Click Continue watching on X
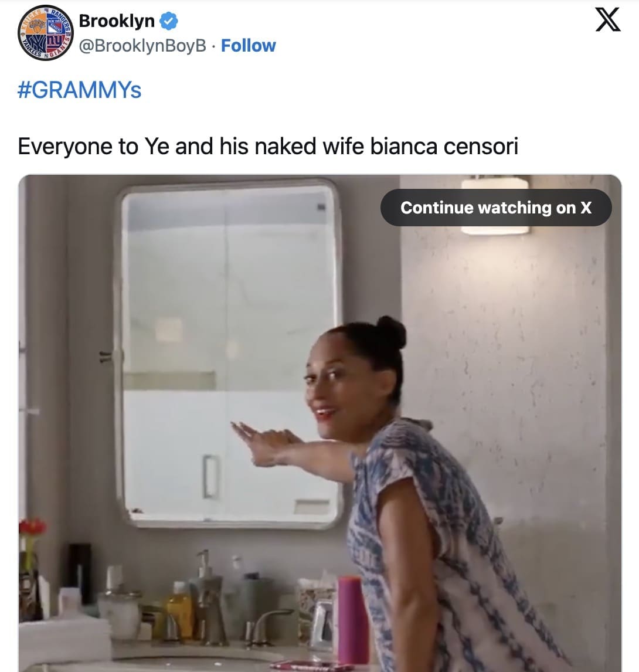The image size is (639, 672). point(496,208)
